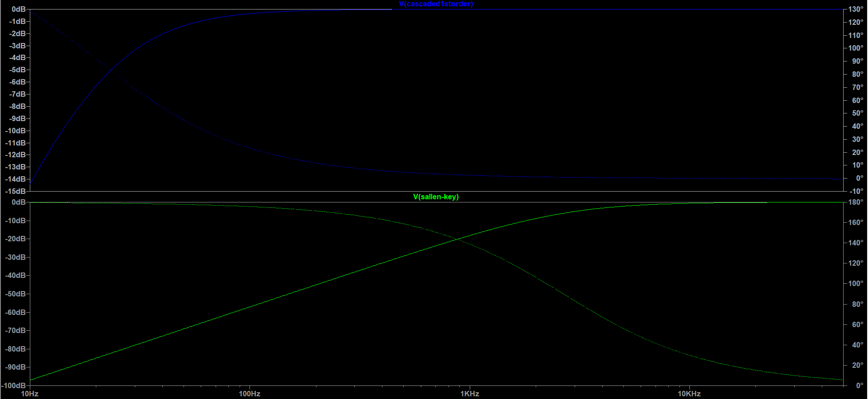The image size is (868, 399).
Task: Click the -11dB magnitude axis label
Action: (x=15, y=143)
